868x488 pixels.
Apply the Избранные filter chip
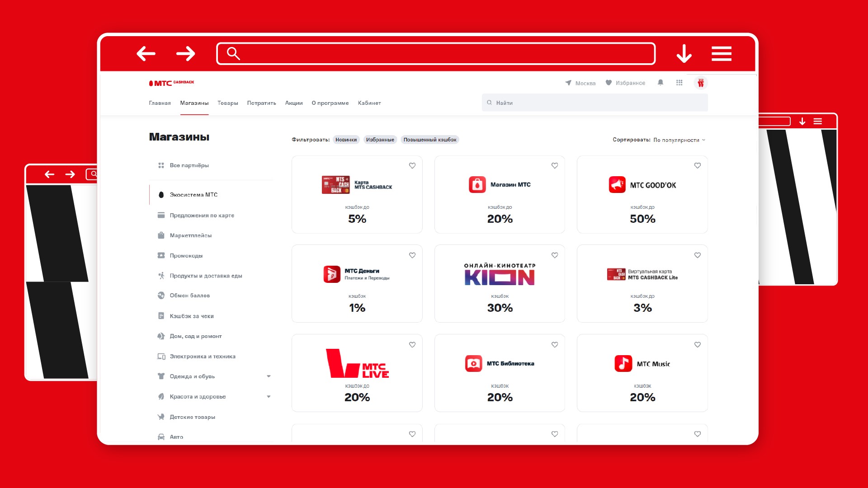380,140
